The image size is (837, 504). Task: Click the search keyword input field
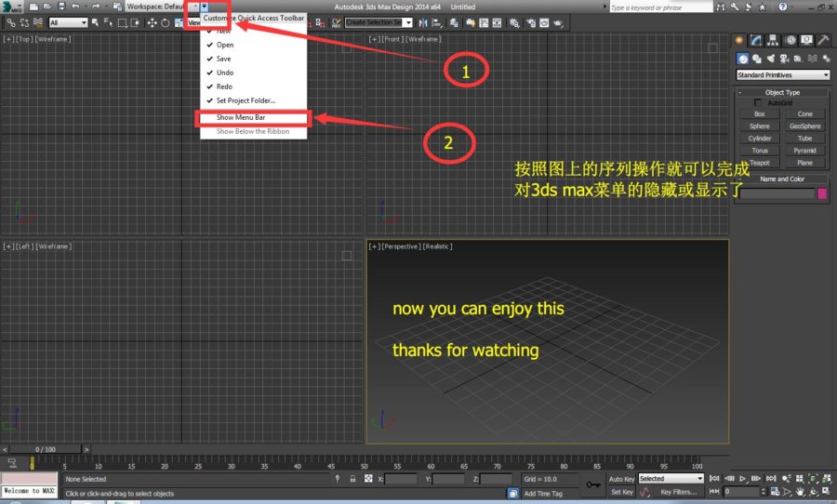[x=660, y=7]
